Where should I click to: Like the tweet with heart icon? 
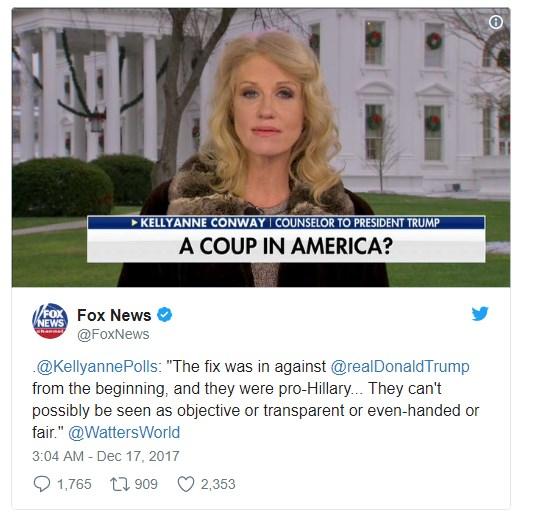[186, 484]
